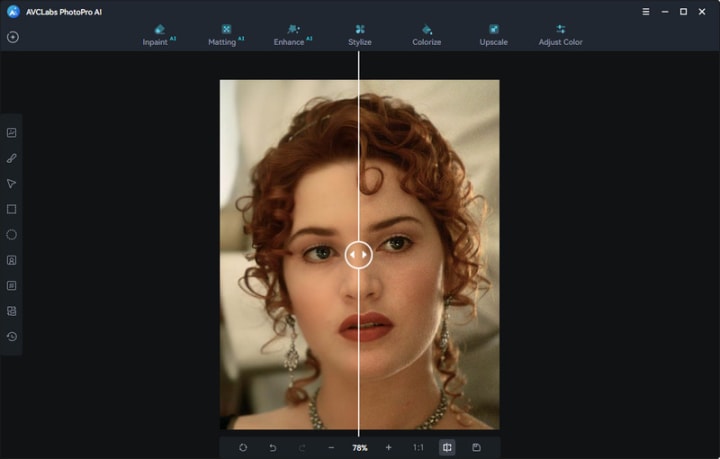Select the background selection tool
The height and width of the screenshot is (459, 720).
pos(11,311)
